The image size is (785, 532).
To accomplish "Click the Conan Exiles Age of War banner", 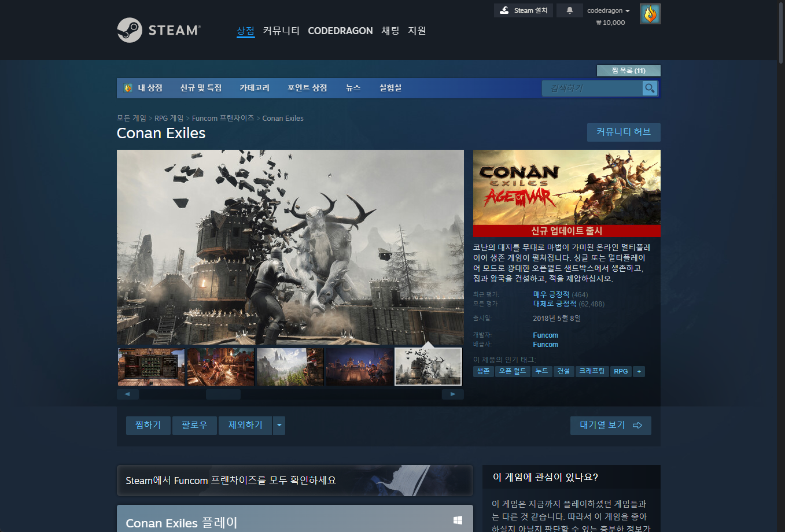I will click(x=567, y=193).
